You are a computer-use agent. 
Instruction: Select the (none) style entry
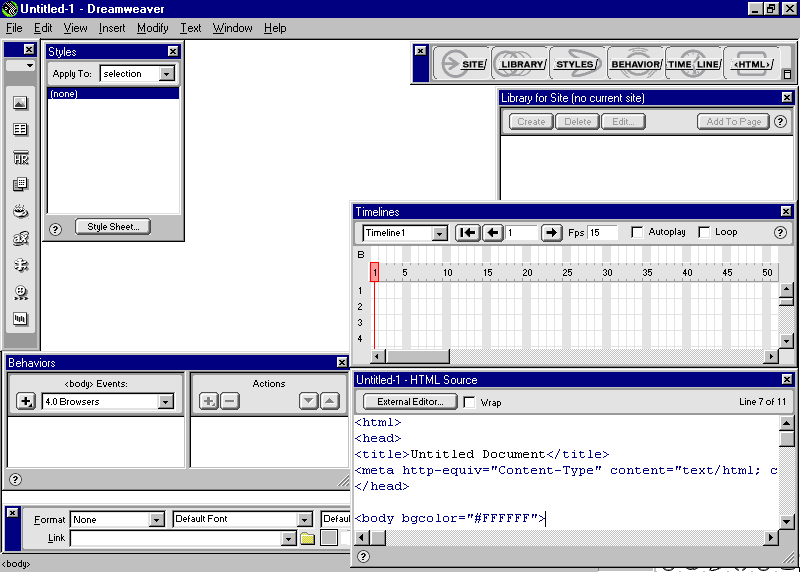click(113, 94)
